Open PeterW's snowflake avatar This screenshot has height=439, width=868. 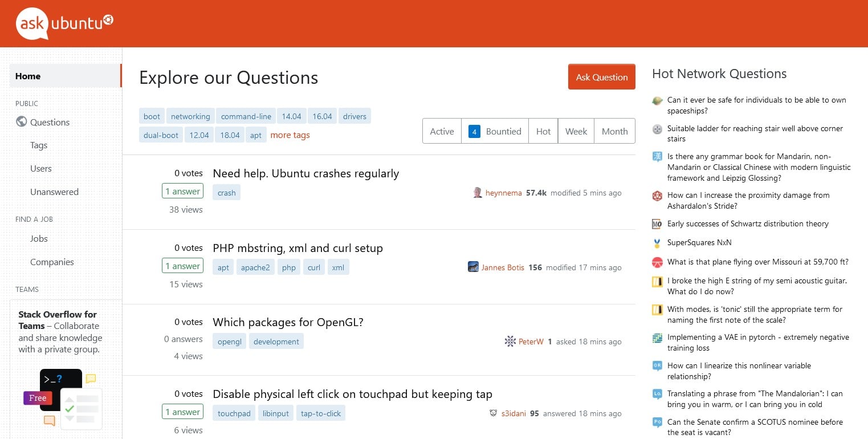tap(510, 342)
